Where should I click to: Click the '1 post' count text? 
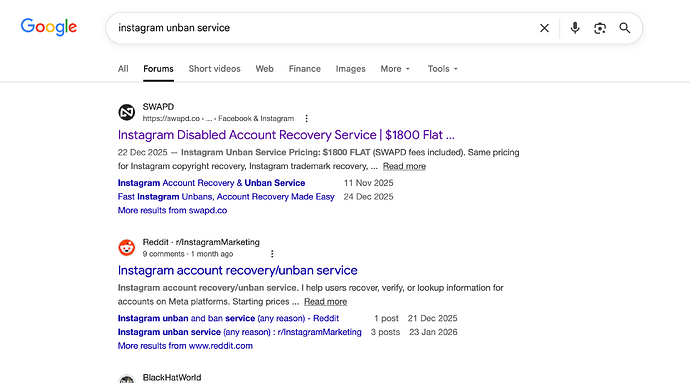click(x=386, y=318)
